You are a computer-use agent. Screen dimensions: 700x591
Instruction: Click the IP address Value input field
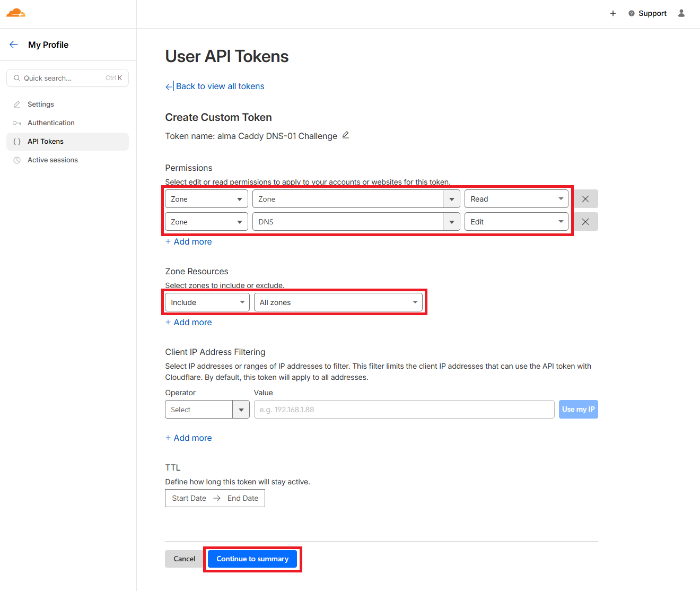(404, 410)
